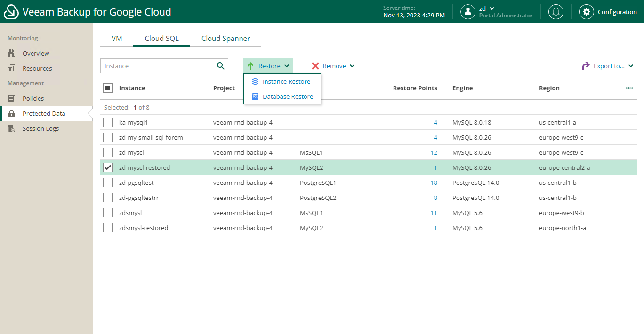Screen dimensions: 644x334
Task: Uncheck the zd-myscl-restored checkbox
Action: (x=108, y=167)
